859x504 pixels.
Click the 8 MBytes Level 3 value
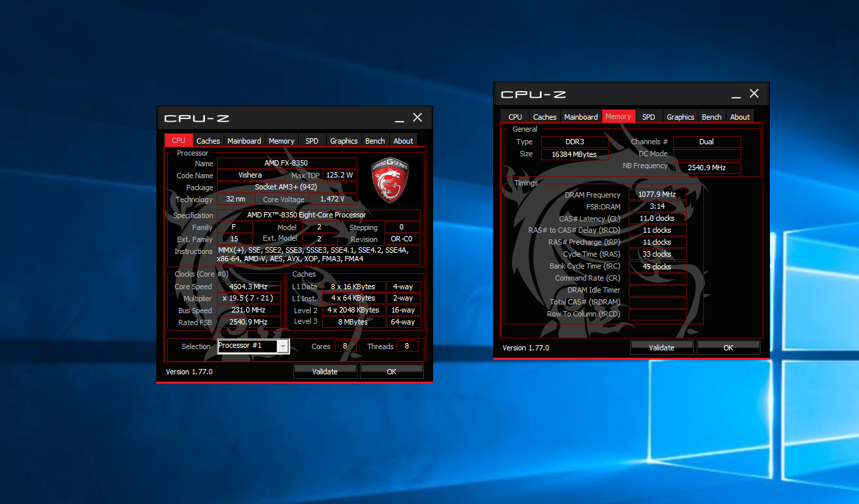click(353, 322)
